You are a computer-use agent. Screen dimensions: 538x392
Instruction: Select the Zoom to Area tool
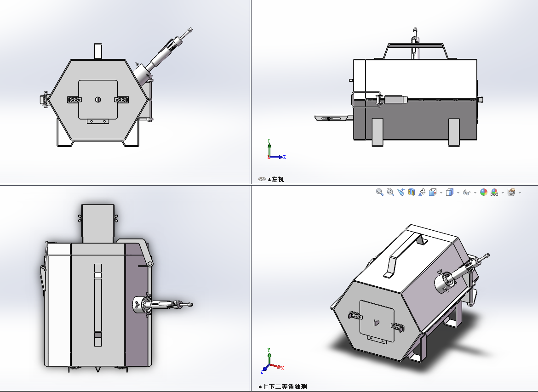pos(390,192)
